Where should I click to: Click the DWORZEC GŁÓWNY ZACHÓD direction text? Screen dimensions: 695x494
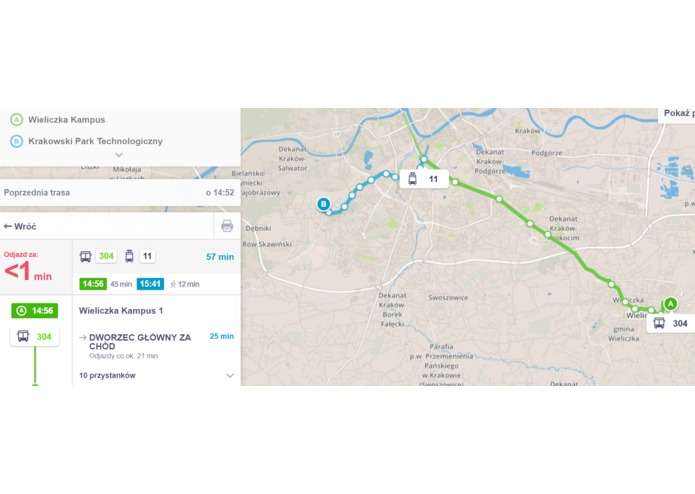tap(140, 342)
